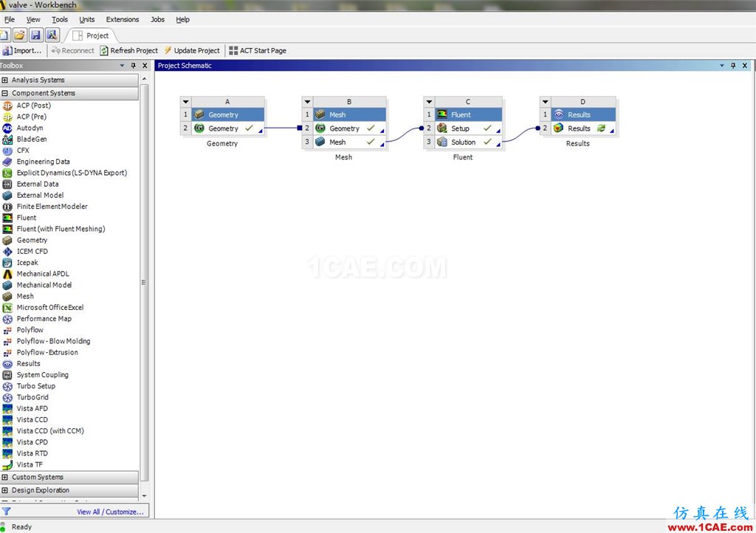This screenshot has height=533, width=756.
Task: Select Performance Map in Toolbox
Action: pos(44,319)
